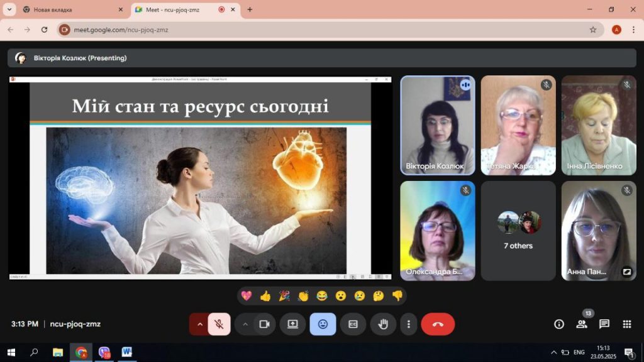Image resolution: width=644 pixels, height=362 pixels.
Task: Switch to the Новая вкладка tab
Action: click(x=69, y=10)
